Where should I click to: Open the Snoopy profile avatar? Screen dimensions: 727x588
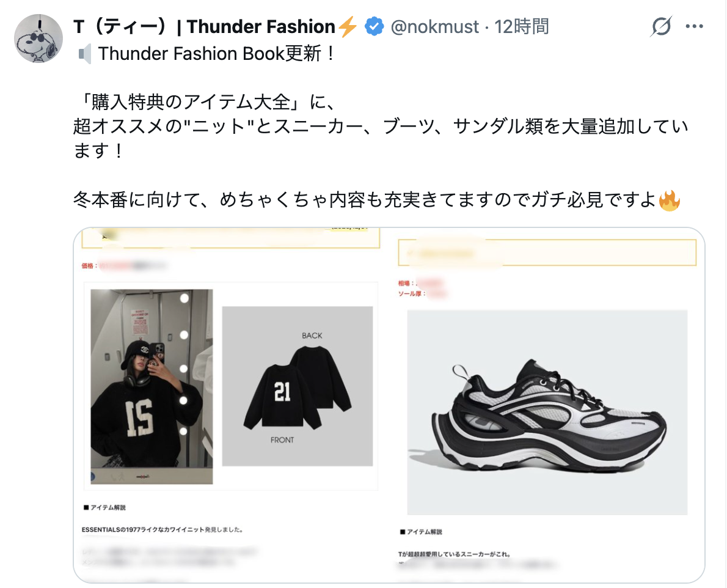38,39
